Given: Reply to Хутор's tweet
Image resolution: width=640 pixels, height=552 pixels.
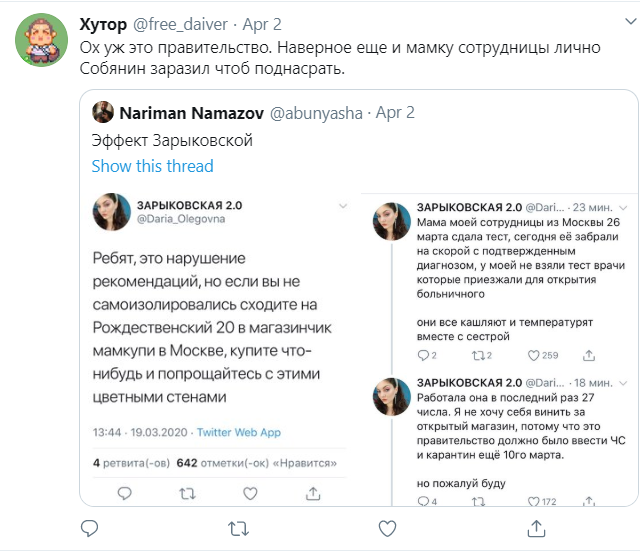Looking at the screenshot, I should click(x=88, y=526).
